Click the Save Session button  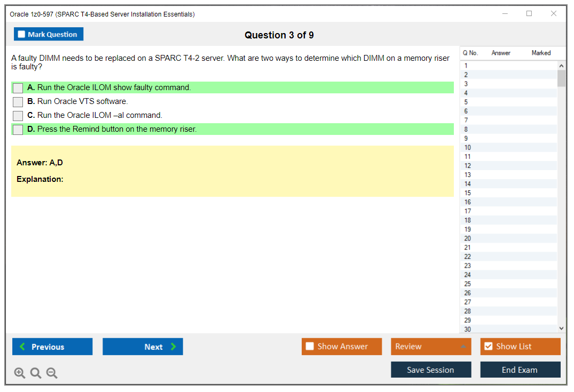point(431,369)
